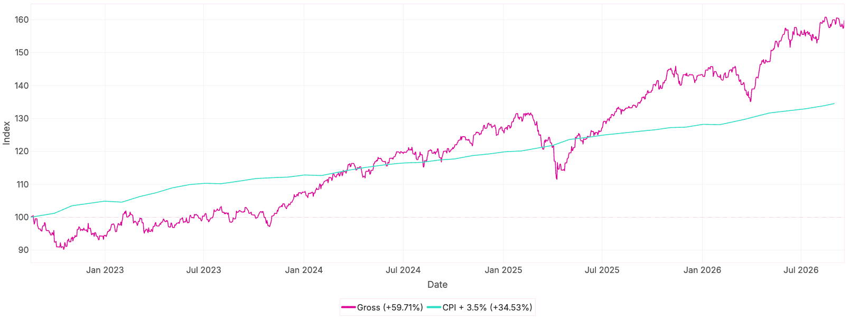Click the Jul 2024 x-axis tick label
The height and width of the screenshot is (320, 868).
click(x=403, y=270)
